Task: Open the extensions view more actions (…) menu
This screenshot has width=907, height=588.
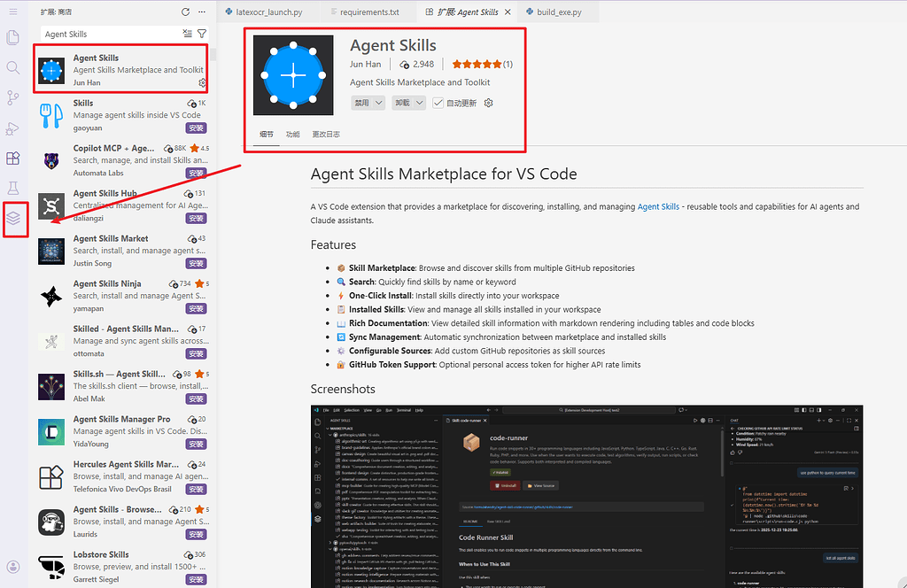Action: [x=201, y=12]
